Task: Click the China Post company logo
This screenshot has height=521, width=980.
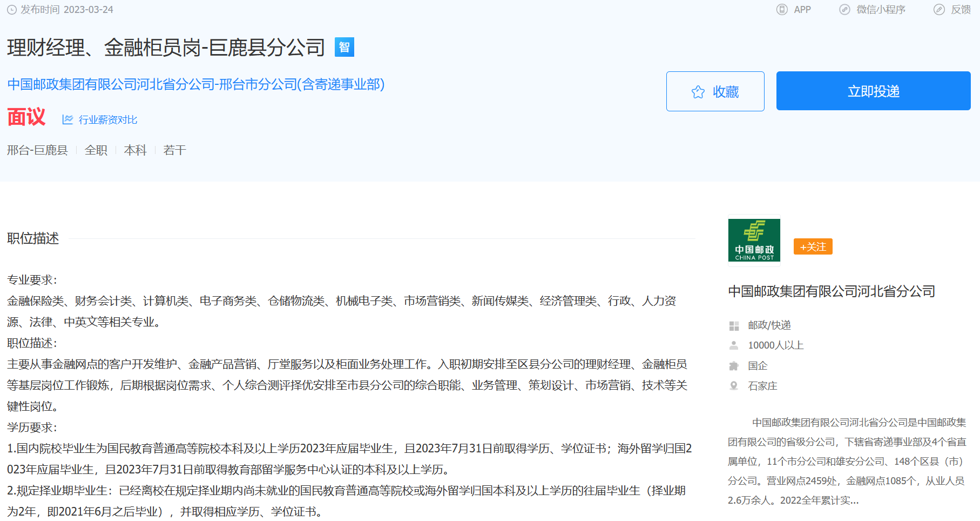Action: point(754,241)
